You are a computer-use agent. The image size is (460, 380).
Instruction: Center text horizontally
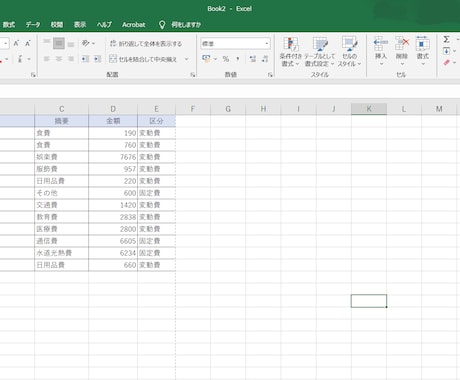59,59
